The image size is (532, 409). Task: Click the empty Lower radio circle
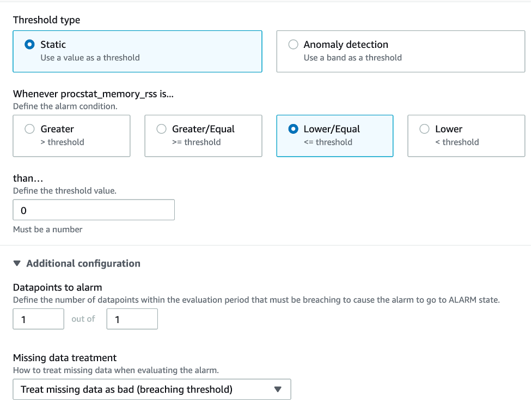(424, 129)
